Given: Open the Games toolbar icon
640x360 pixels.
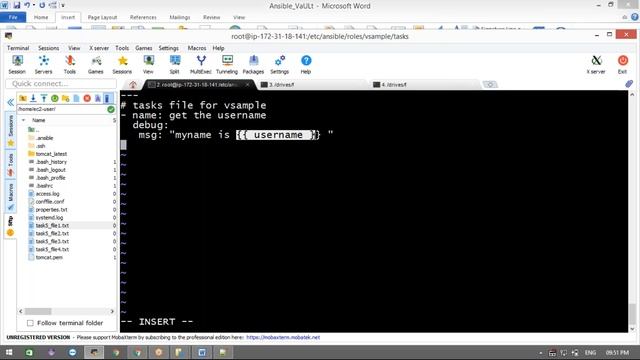Looking at the screenshot, I should click(96, 64).
